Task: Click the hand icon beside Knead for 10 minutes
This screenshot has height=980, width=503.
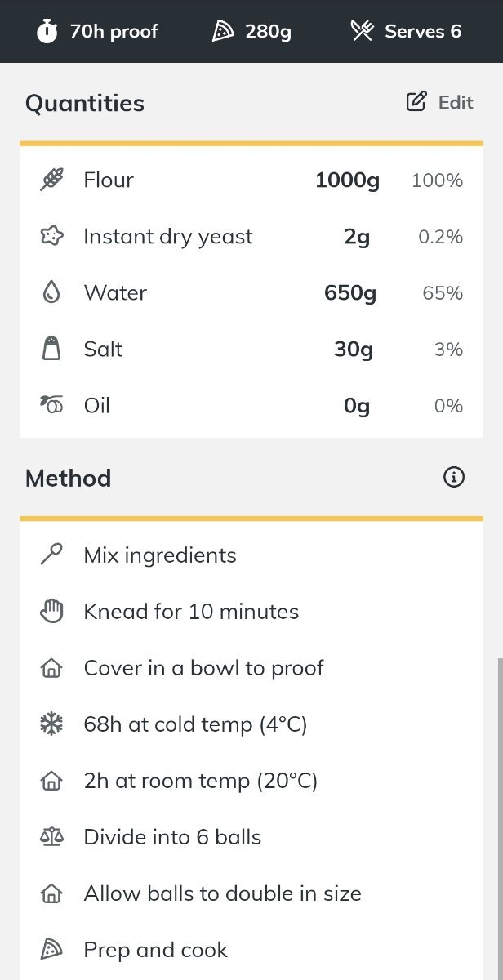Action: point(51,611)
